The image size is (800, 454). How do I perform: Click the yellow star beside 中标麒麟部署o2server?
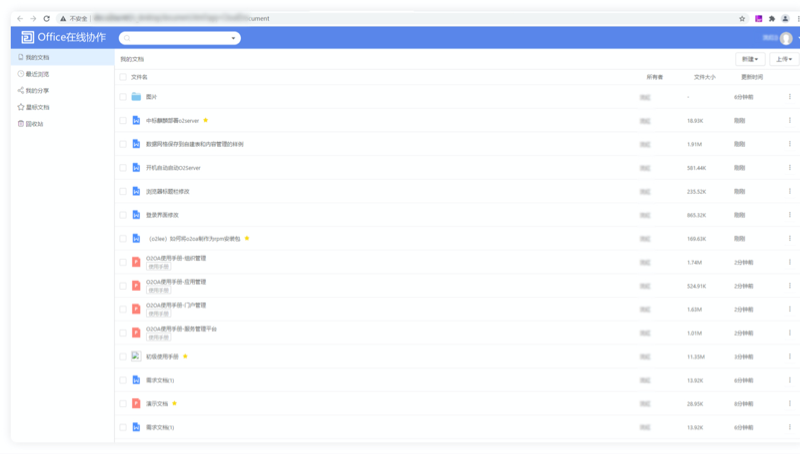(206, 120)
